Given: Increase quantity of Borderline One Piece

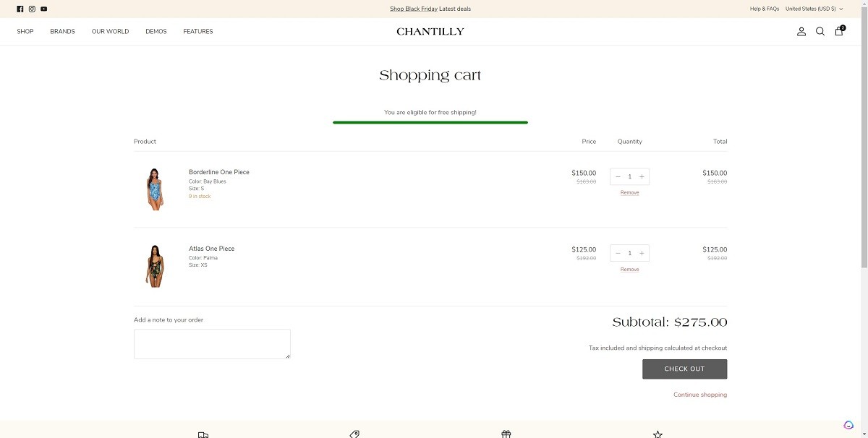Looking at the screenshot, I should pyautogui.click(x=642, y=176).
